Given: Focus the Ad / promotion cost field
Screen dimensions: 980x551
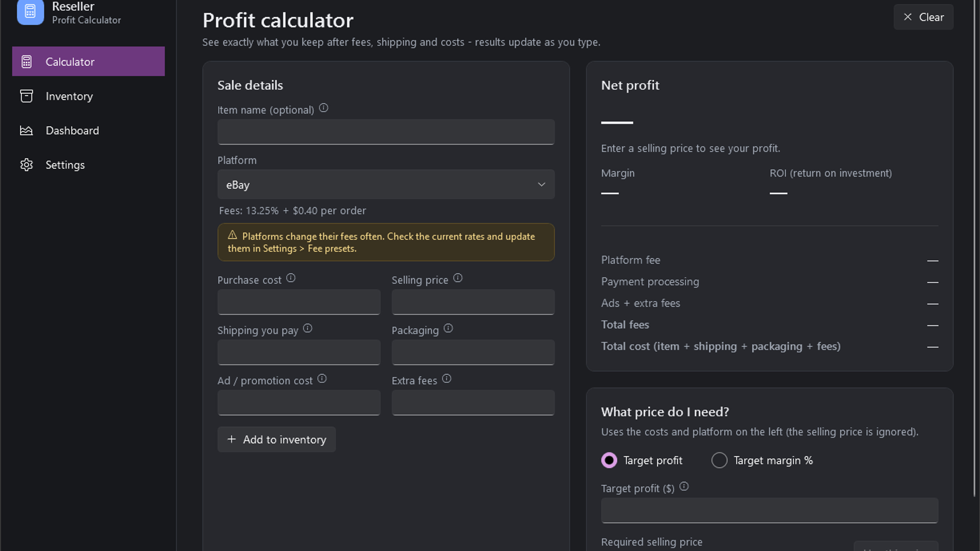Looking at the screenshot, I should (299, 403).
